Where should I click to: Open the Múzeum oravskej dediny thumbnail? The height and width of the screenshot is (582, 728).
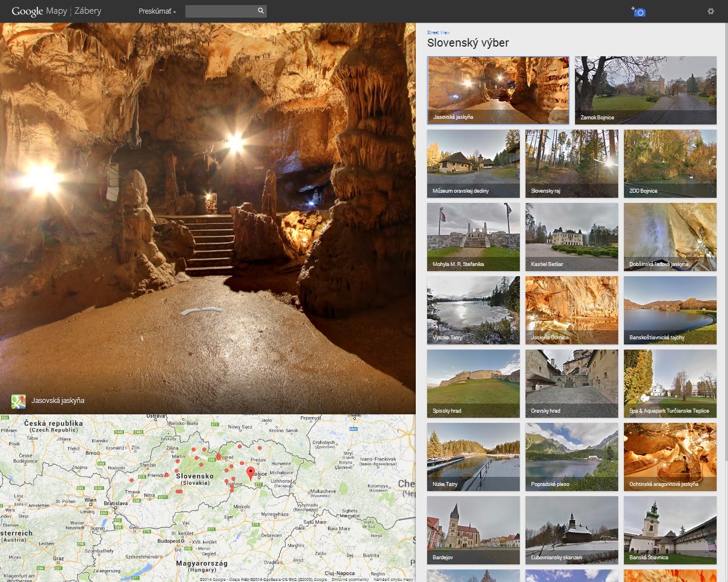[x=473, y=164]
